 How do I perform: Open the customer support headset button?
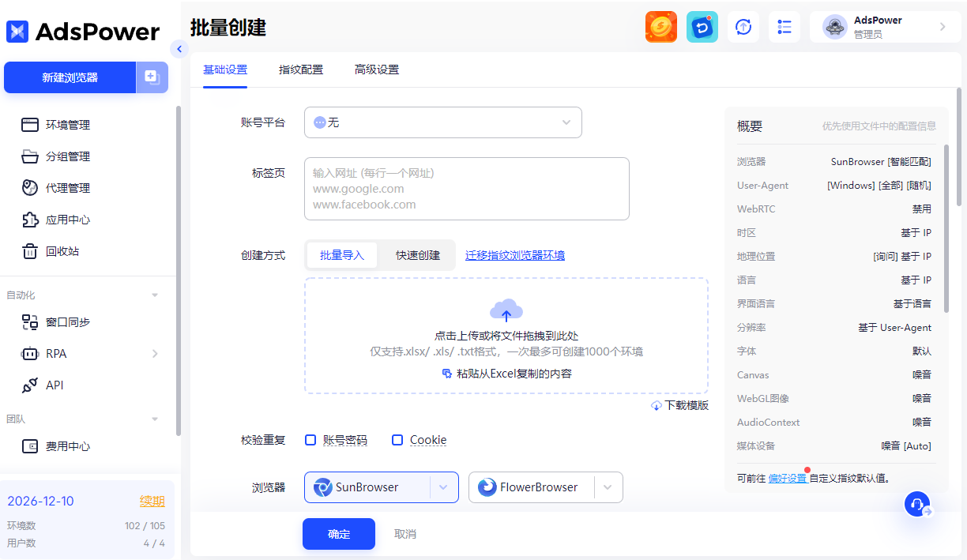918,504
